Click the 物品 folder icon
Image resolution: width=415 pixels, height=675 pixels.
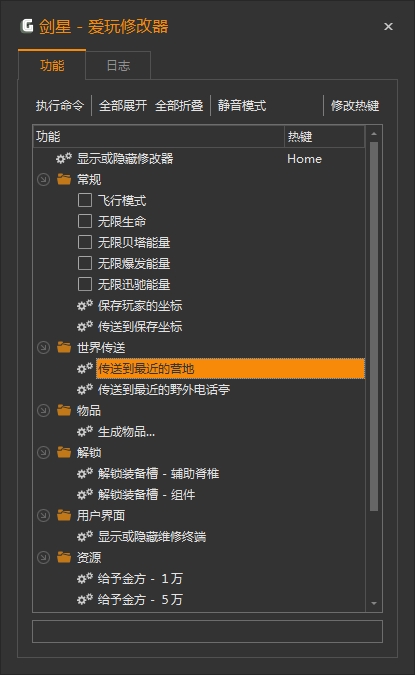coord(64,410)
